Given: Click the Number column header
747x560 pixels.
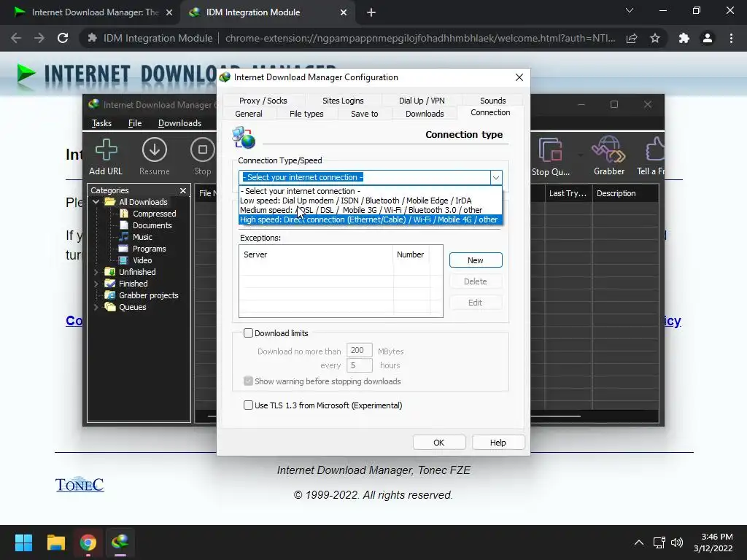Looking at the screenshot, I should pos(411,254).
